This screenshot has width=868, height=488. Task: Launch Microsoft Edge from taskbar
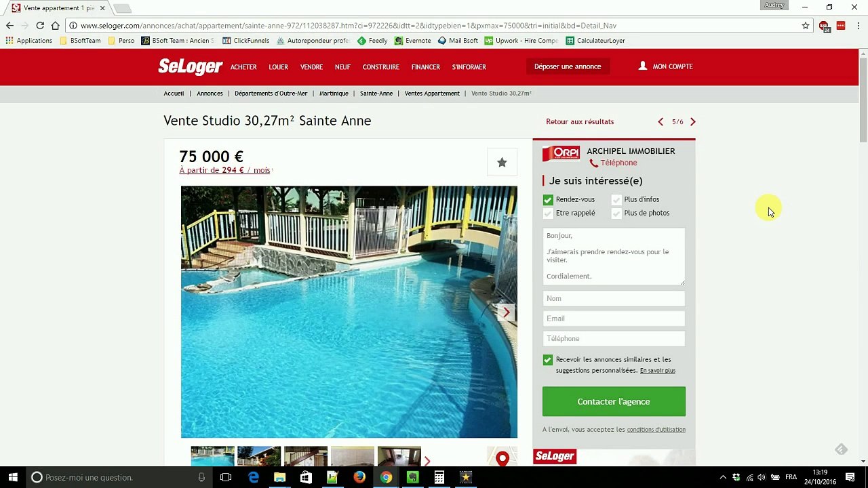(254, 477)
